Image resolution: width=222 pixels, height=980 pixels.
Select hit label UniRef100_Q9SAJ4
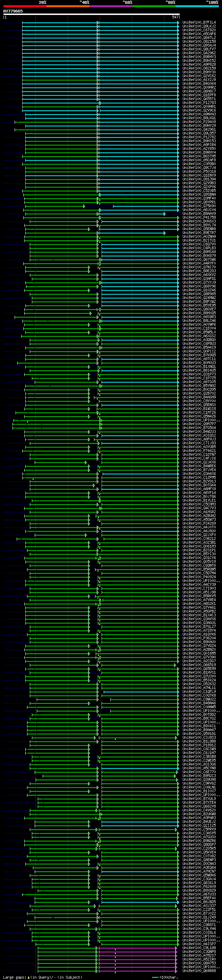[199, 45]
